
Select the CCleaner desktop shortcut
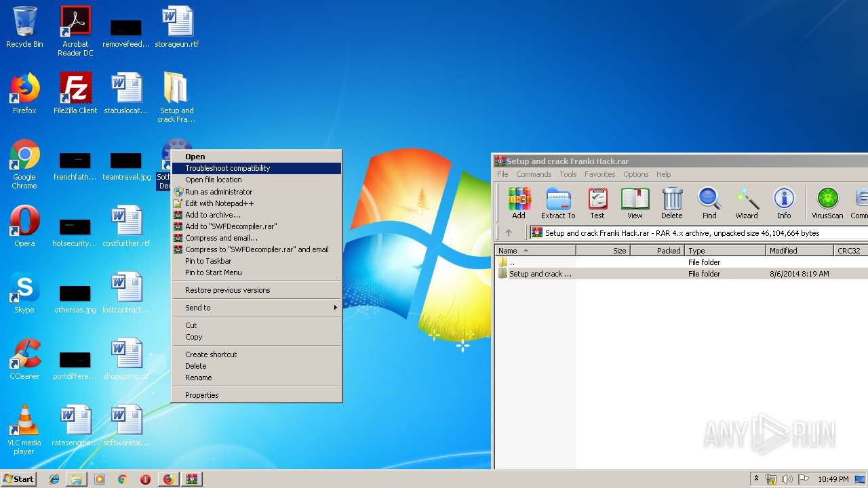tap(24, 359)
